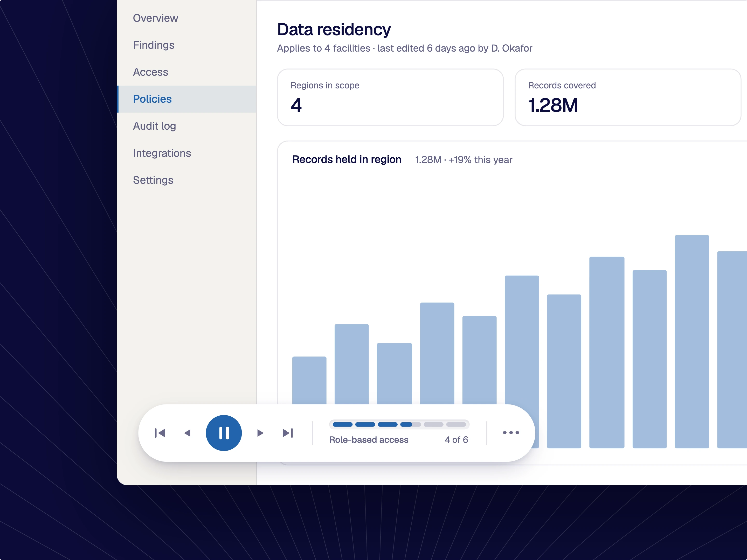Click the Records covered card
This screenshot has width=747, height=560.
628,97
